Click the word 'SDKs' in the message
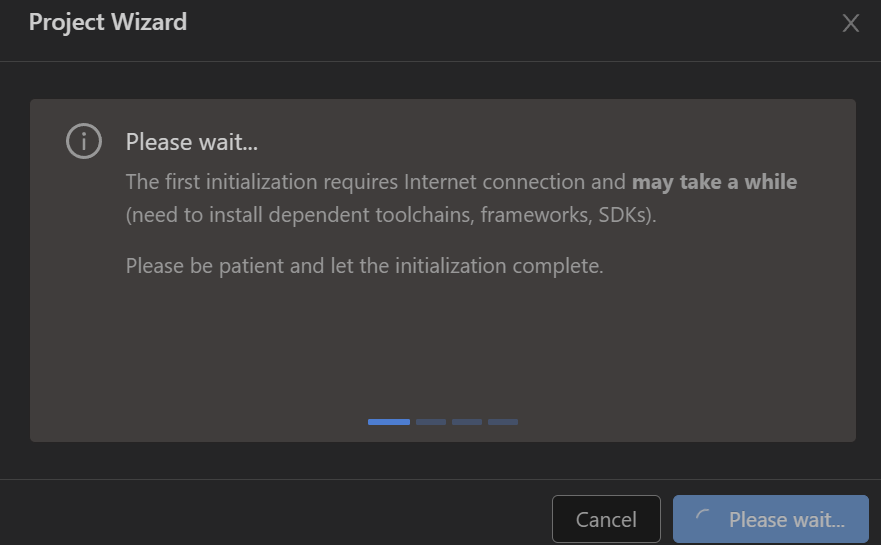The image size is (881, 545). click(x=623, y=215)
